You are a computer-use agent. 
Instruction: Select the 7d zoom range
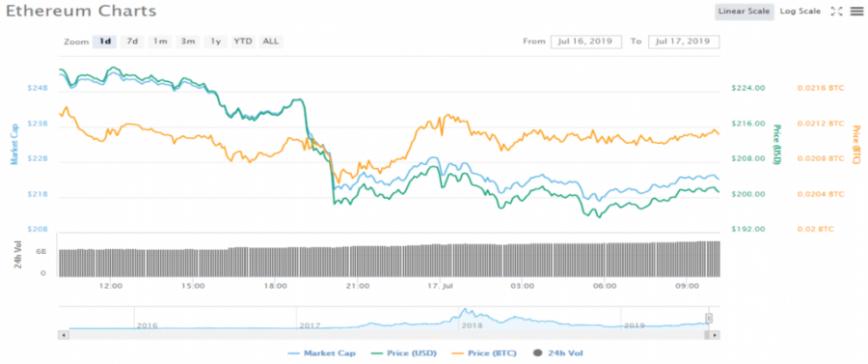coord(132,42)
